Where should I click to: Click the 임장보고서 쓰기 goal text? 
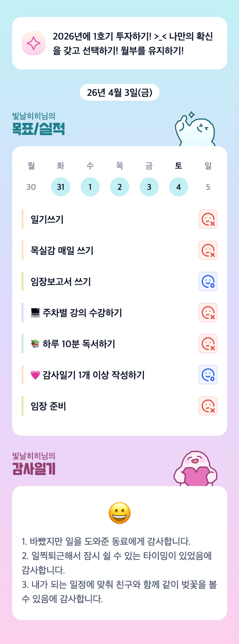pyautogui.click(x=61, y=282)
